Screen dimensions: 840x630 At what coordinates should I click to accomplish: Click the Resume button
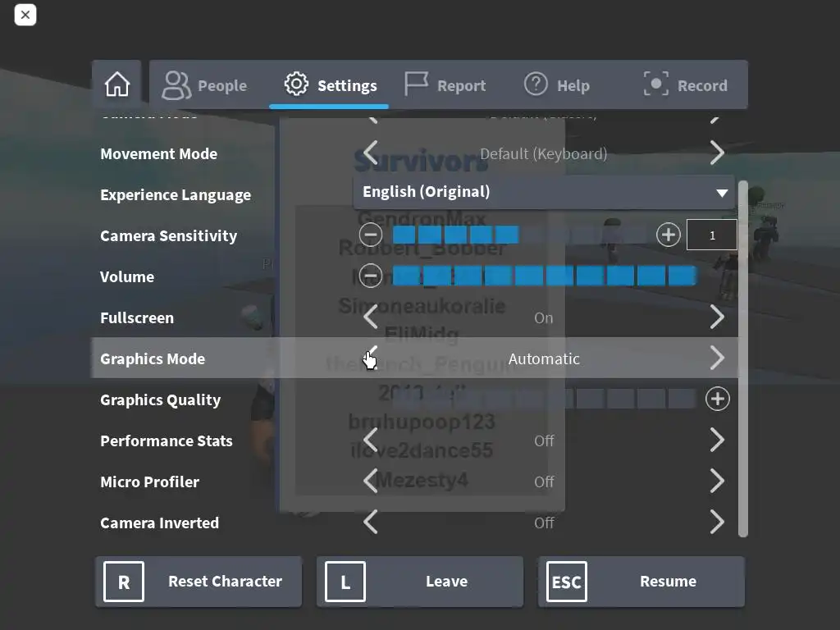coord(641,582)
